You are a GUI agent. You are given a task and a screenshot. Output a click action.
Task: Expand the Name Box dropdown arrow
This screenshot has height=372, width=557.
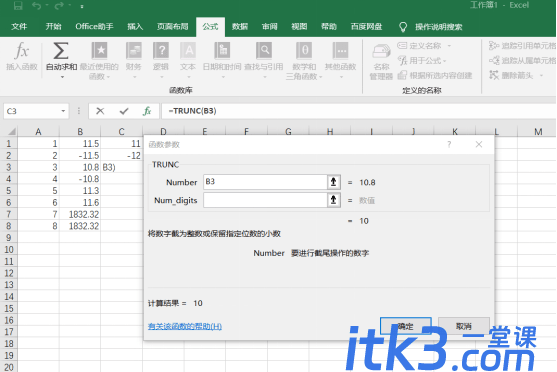pyautogui.click(x=63, y=111)
